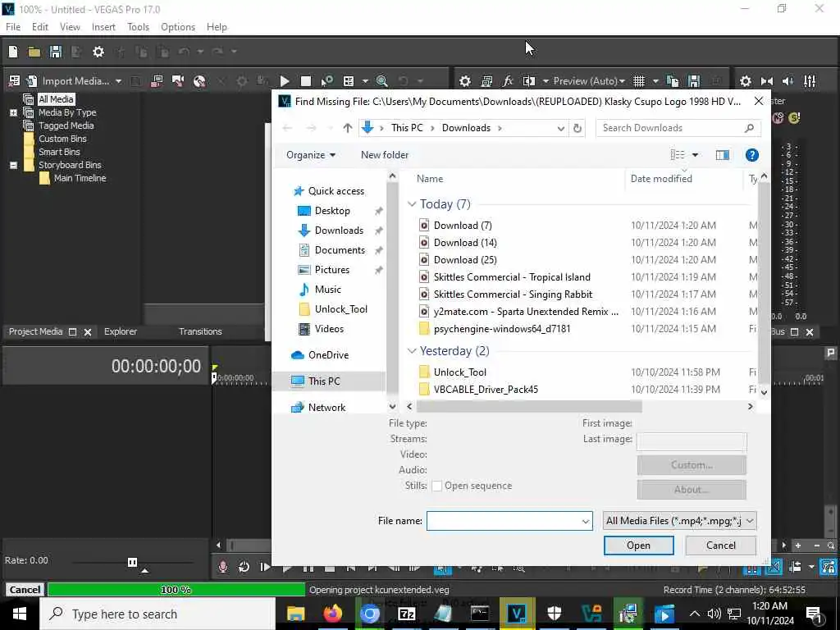This screenshot has height=630, width=840.
Task: Open the Import Media dropdown arrow
Action: click(118, 81)
